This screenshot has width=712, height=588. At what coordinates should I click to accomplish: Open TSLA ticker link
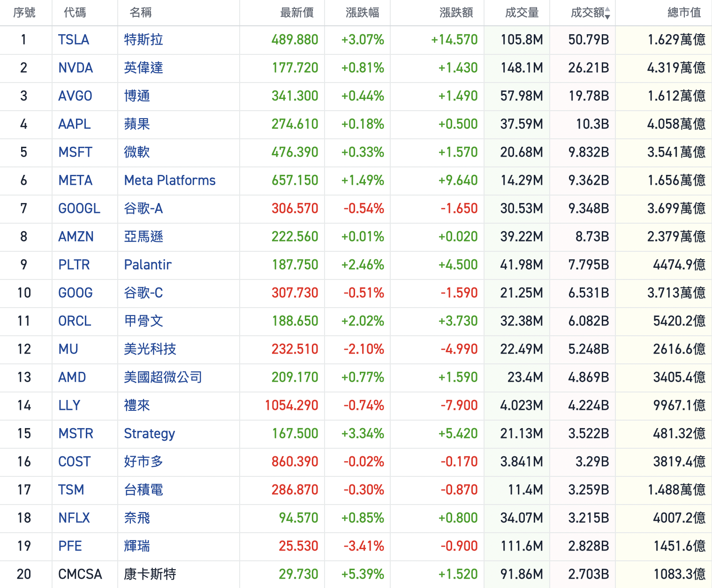[74, 40]
